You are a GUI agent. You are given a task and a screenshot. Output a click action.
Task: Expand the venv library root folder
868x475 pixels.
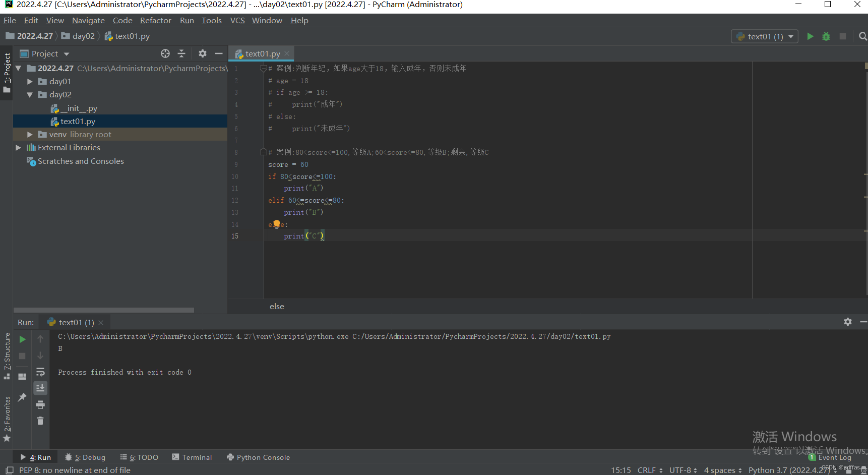30,135
